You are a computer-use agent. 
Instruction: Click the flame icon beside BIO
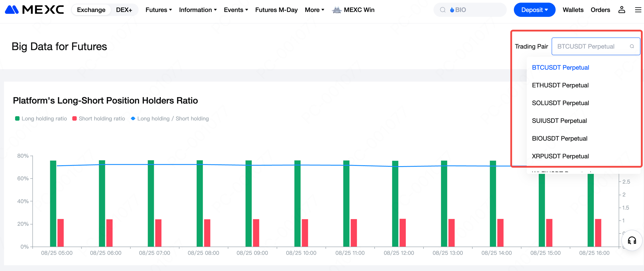(452, 10)
